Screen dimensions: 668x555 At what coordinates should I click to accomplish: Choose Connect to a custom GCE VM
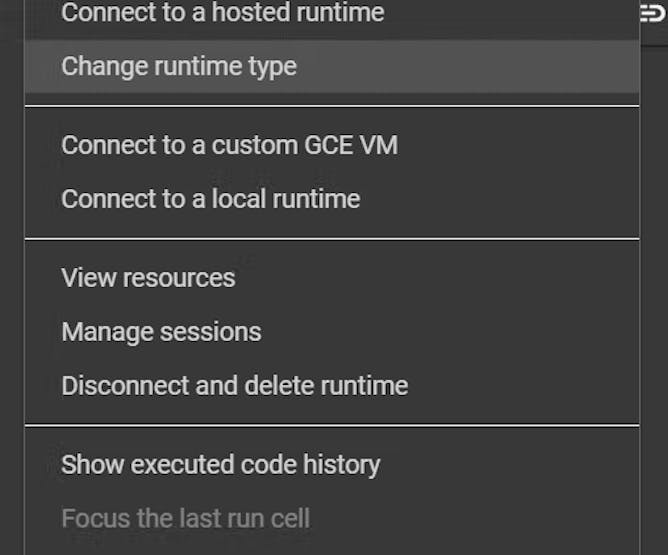pos(229,145)
